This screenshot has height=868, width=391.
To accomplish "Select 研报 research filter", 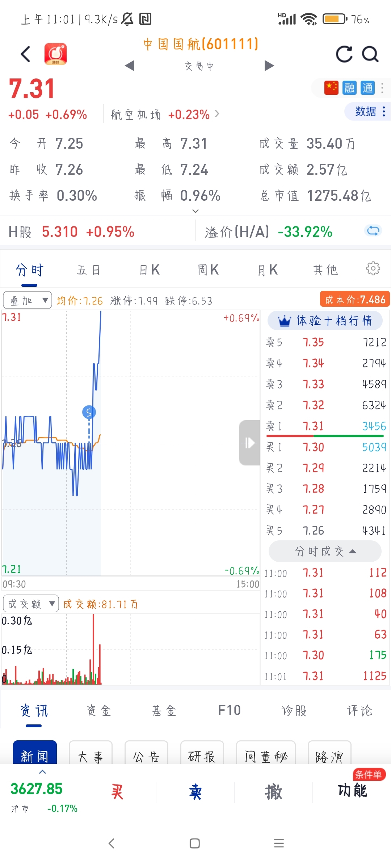I will pyautogui.click(x=202, y=752).
